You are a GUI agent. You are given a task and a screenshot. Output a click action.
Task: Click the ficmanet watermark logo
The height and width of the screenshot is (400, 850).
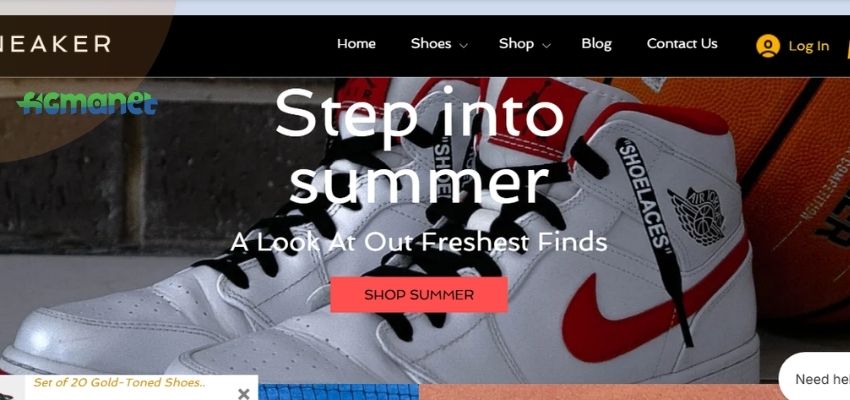(x=87, y=103)
